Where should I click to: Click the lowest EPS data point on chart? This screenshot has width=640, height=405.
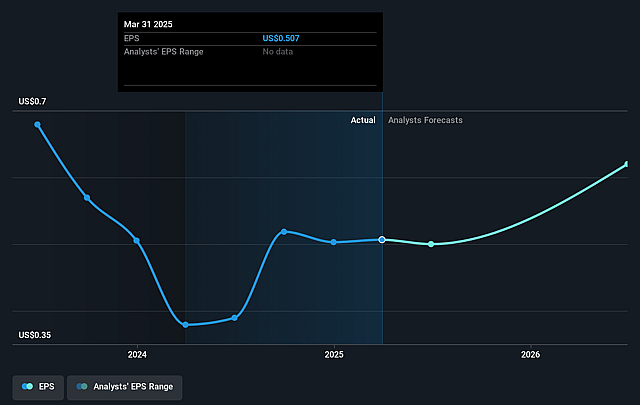coord(185,325)
